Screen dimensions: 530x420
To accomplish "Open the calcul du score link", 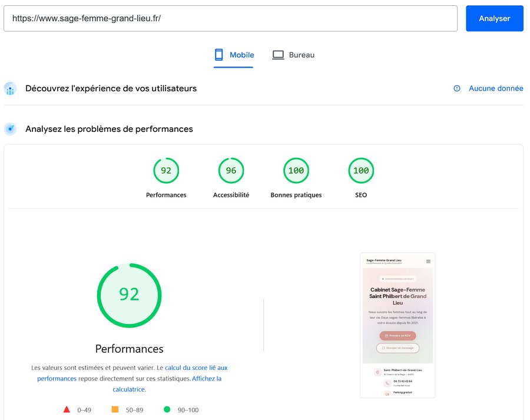I will click(194, 366).
